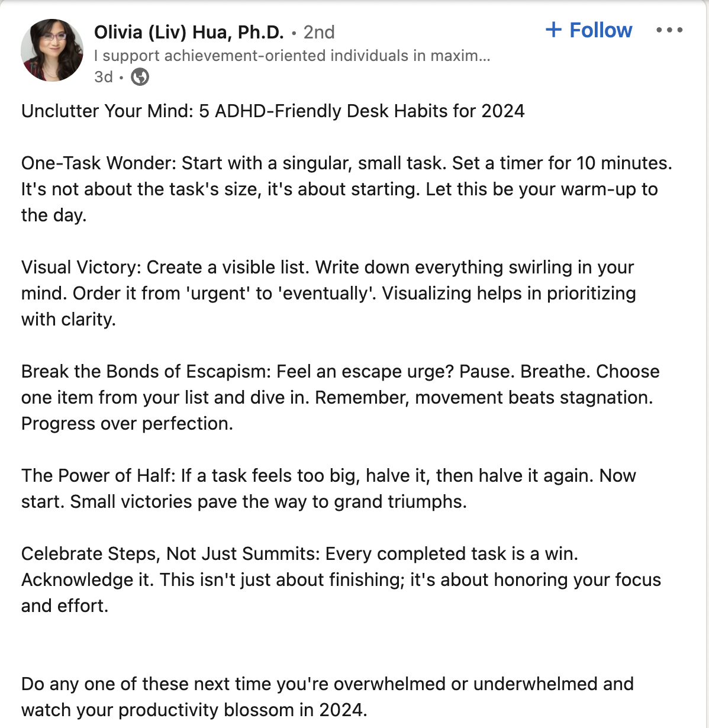Click the 3d post timestamp
This screenshot has height=728, width=709.
(104, 77)
